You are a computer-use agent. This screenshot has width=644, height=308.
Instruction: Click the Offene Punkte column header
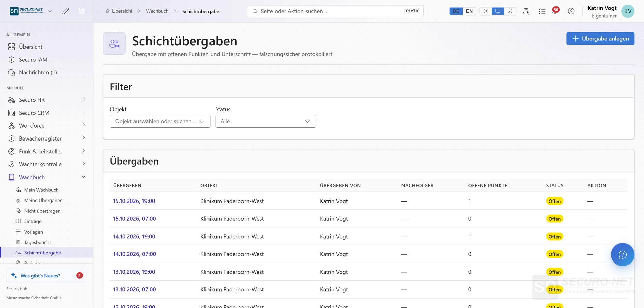[487, 185]
